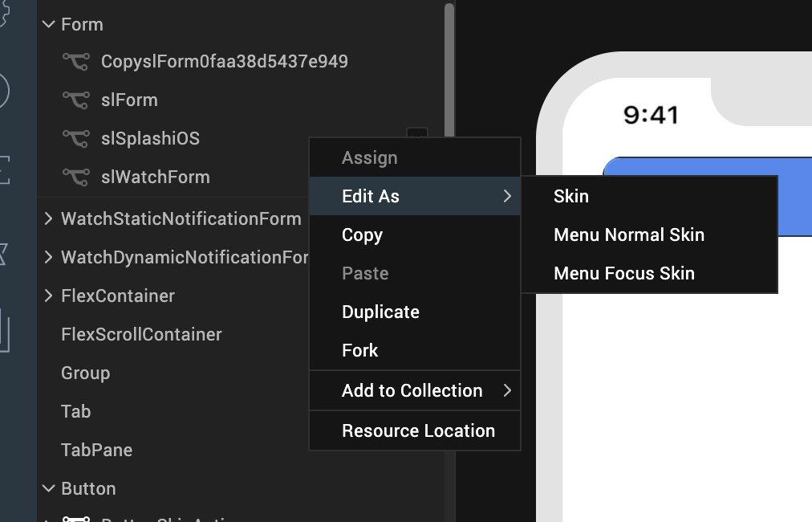Pick Skin in the Edit As submenu
812x522 pixels.
point(571,197)
